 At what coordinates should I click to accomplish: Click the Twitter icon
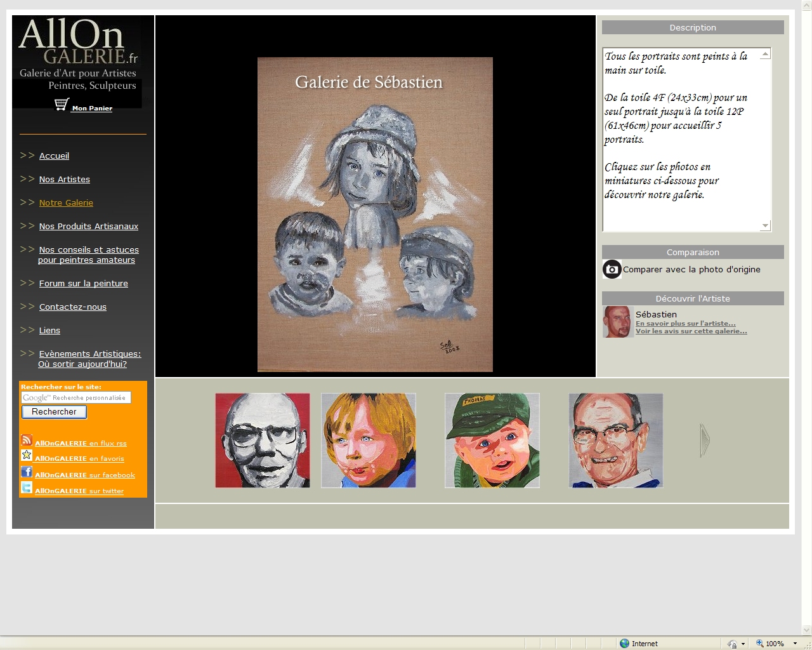pos(27,487)
